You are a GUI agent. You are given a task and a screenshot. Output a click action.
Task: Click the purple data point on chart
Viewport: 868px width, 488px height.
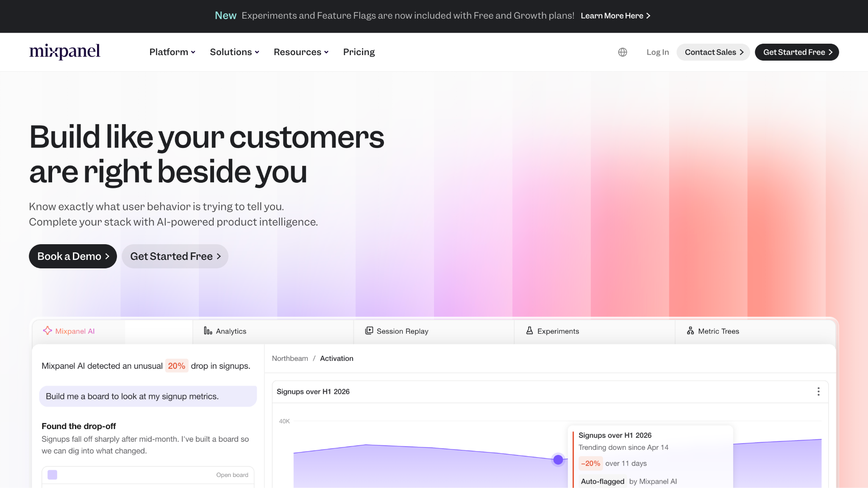pyautogui.click(x=558, y=460)
